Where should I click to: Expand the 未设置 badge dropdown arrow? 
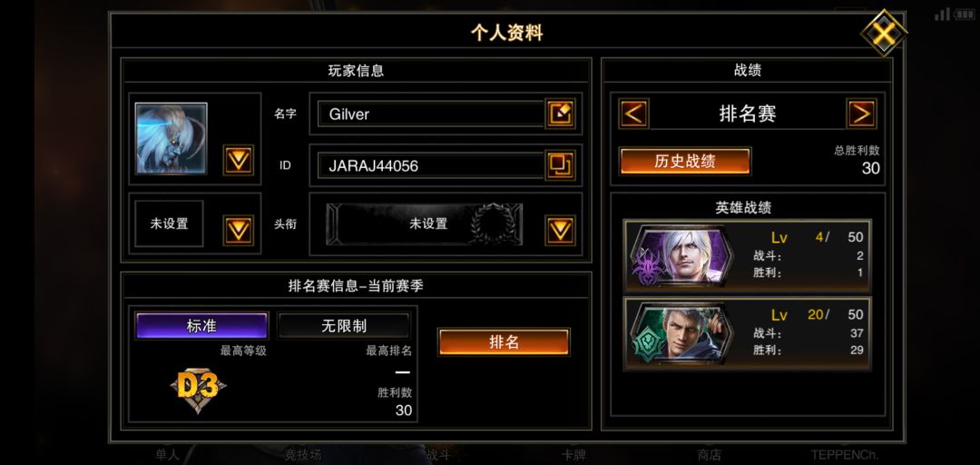click(x=238, y=230)
